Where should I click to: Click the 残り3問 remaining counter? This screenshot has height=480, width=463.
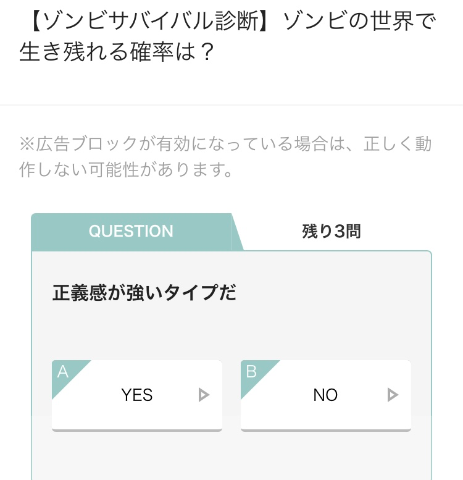tap(331, 231)
